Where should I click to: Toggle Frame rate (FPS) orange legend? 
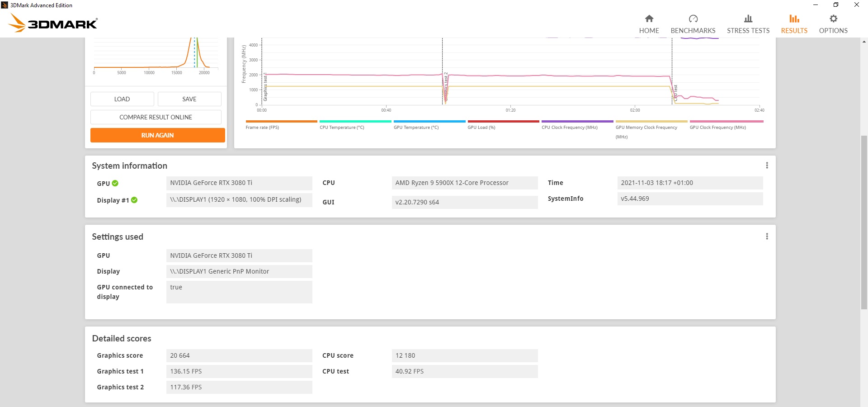coord(281,124)
